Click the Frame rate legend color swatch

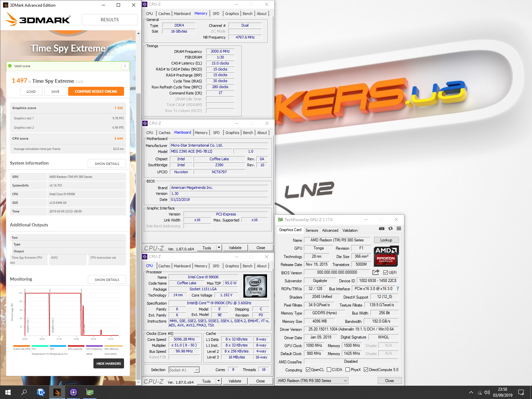(x=22, y=346)
